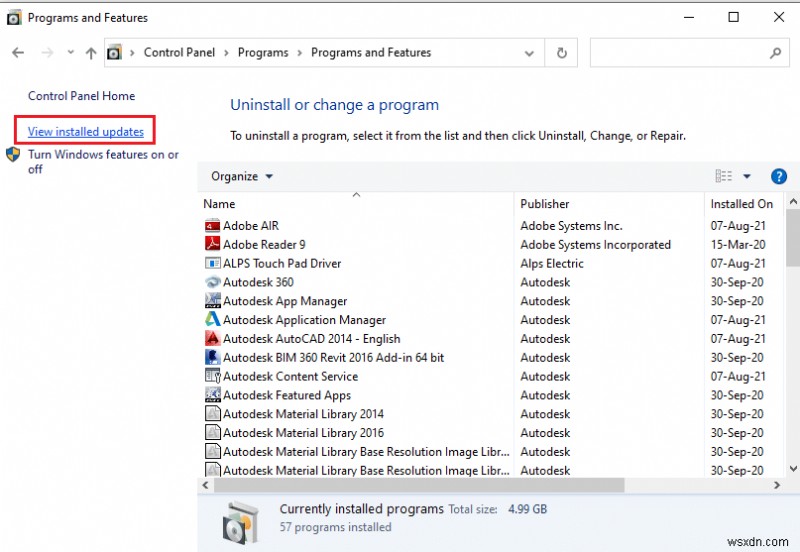The width and height of the screenshot is (800, 552).
Task: Click the window title bar program icon
Action: point(14,18)
